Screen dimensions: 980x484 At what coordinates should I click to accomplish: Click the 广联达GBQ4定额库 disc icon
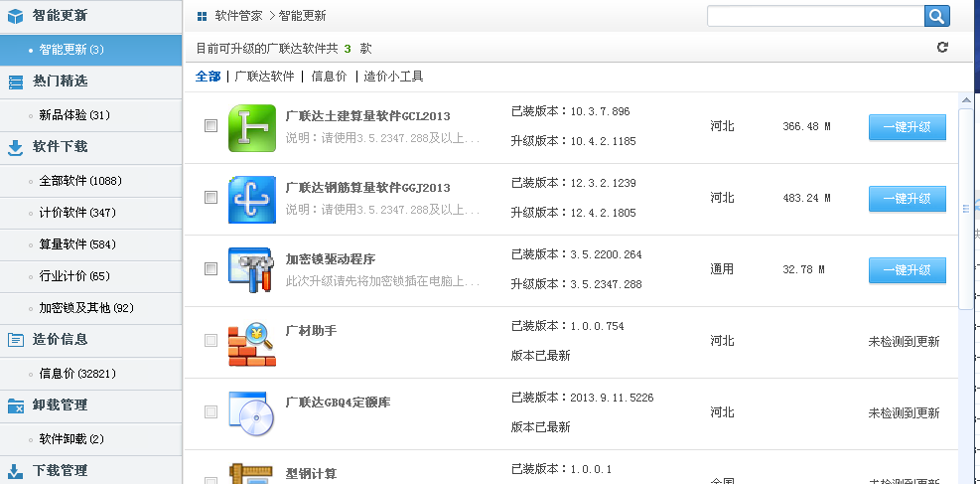click(x=251, y=413)
